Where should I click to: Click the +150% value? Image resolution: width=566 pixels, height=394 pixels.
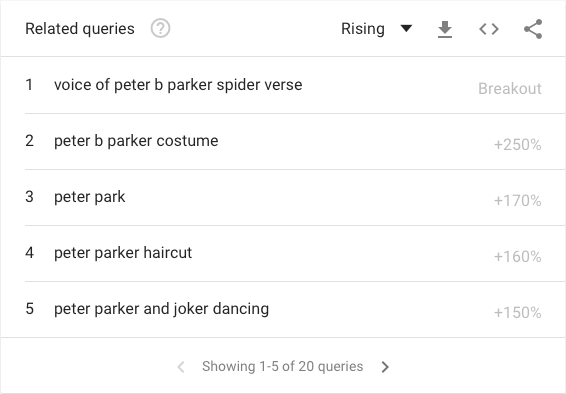point(517,312)
